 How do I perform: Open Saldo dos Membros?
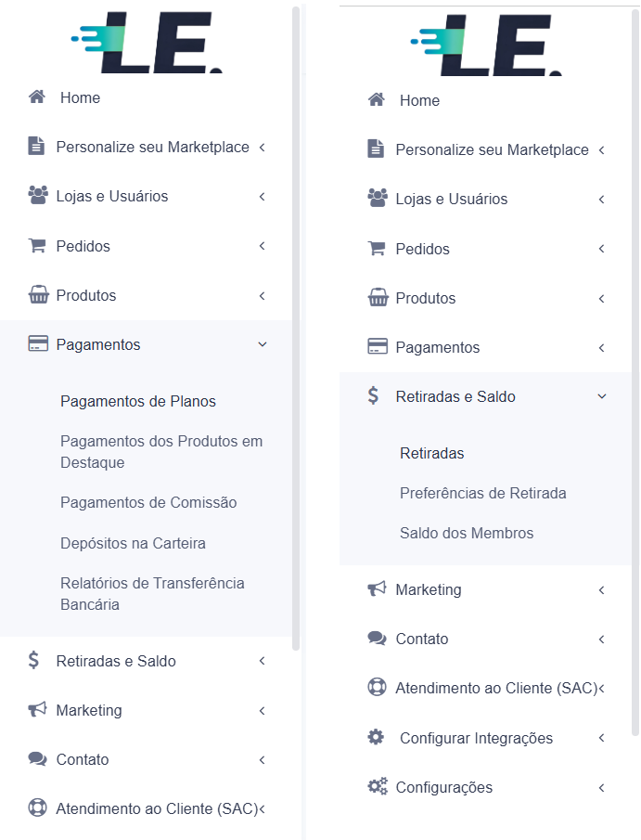coord(467,533)
